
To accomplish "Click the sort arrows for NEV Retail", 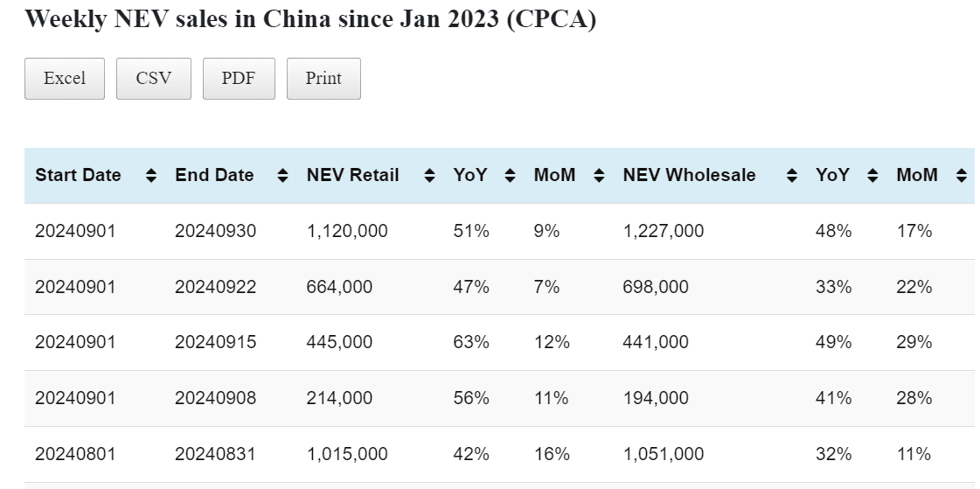I will [429, 176].
